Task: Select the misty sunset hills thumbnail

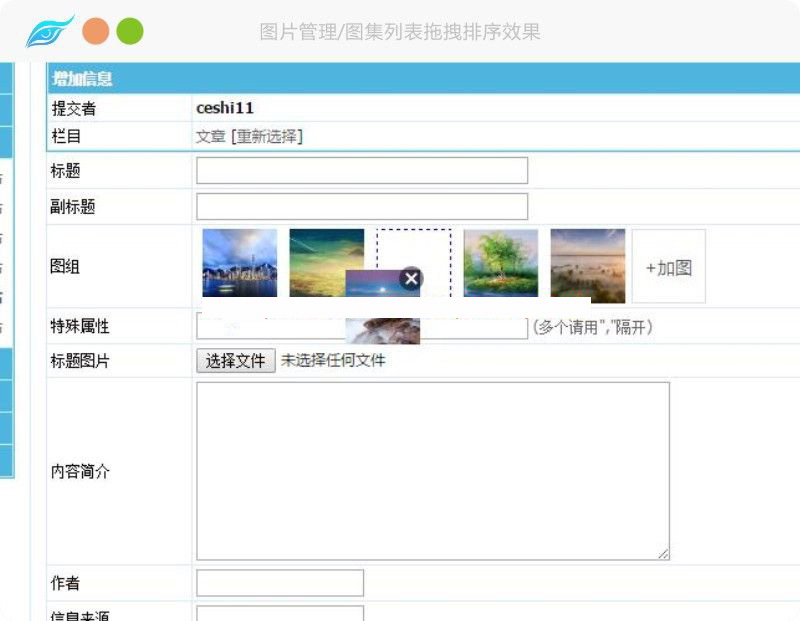Action: pyautogui.click(x=587, y=263)
